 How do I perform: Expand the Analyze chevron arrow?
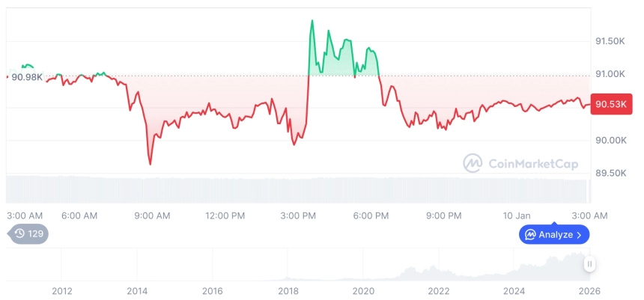(579, 235)
